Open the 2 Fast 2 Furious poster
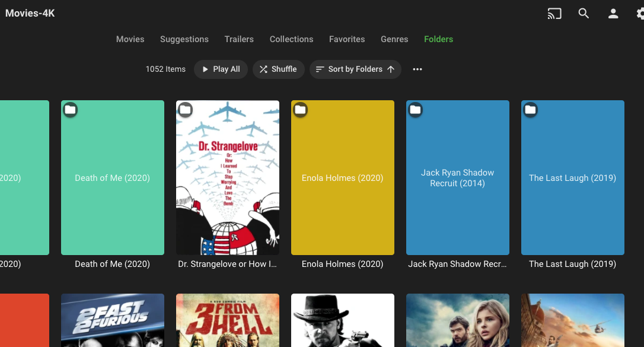The height and width of the screenshot is (347, 644). (x=113, y=320)
